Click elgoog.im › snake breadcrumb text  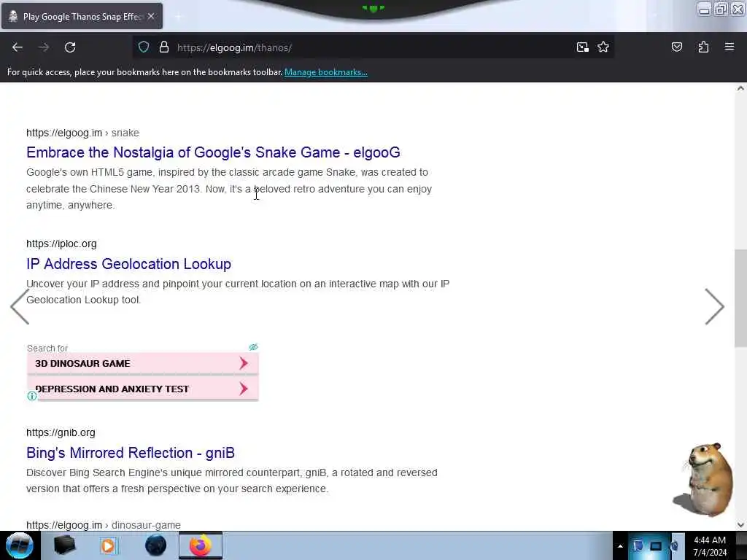pos(83,133)
